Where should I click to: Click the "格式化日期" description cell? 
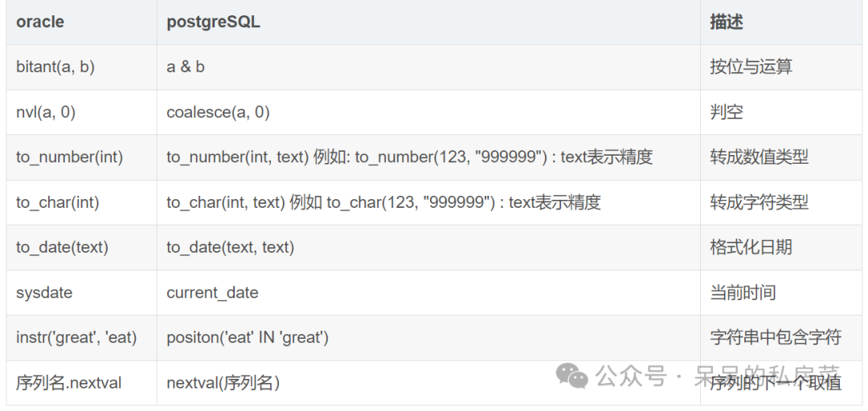751,248
